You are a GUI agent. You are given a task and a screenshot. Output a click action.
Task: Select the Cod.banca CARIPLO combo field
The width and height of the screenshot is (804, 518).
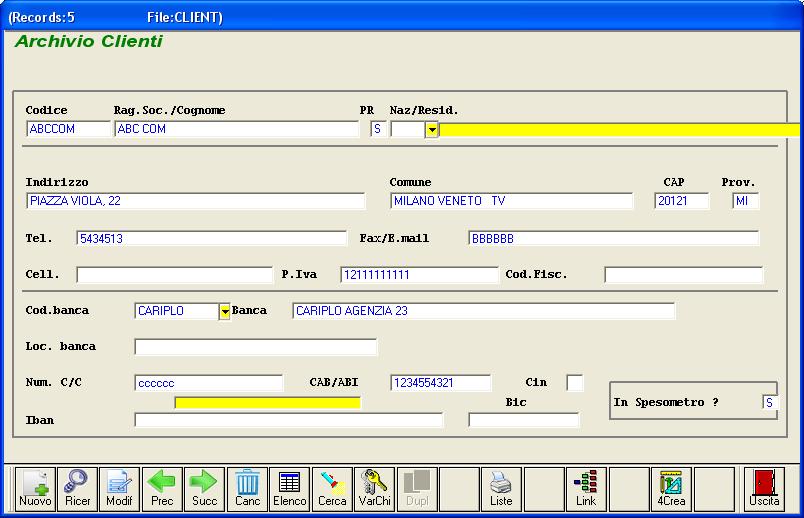[x=177, y=311]
